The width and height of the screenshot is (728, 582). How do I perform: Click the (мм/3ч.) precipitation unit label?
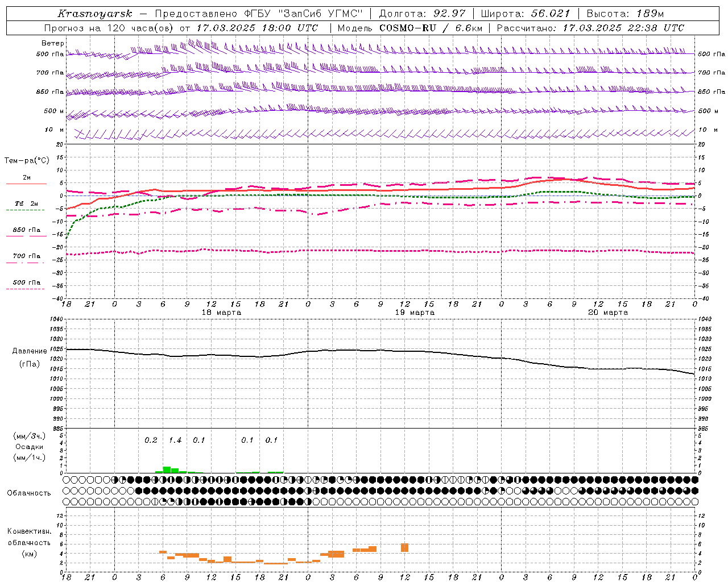pos(29,436)
